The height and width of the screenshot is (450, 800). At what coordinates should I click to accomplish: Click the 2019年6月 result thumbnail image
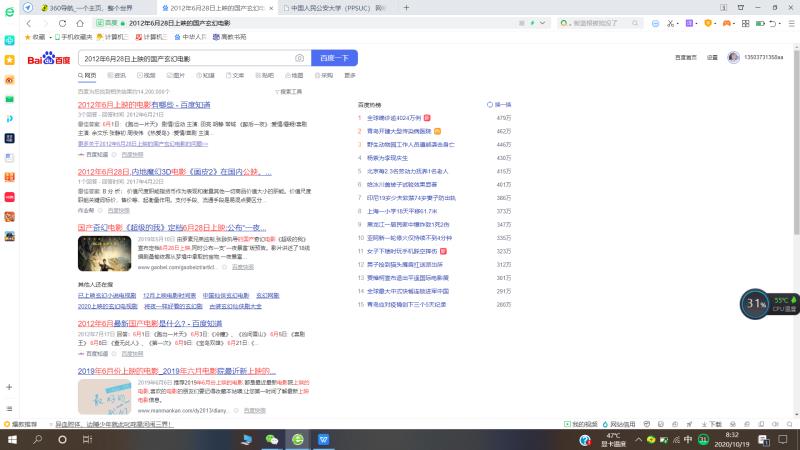pyautogui.click(x=105, y=396)
